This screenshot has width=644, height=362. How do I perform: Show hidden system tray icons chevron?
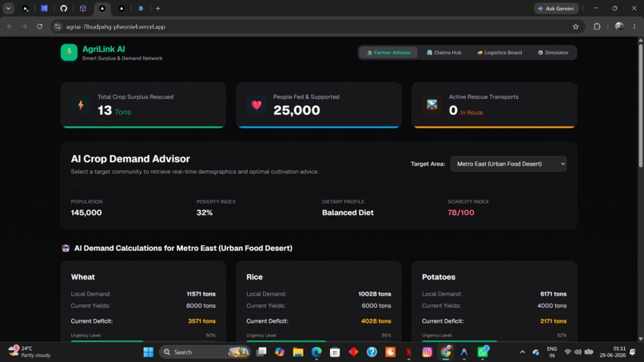pyautogui.click(x=523, y=352)
